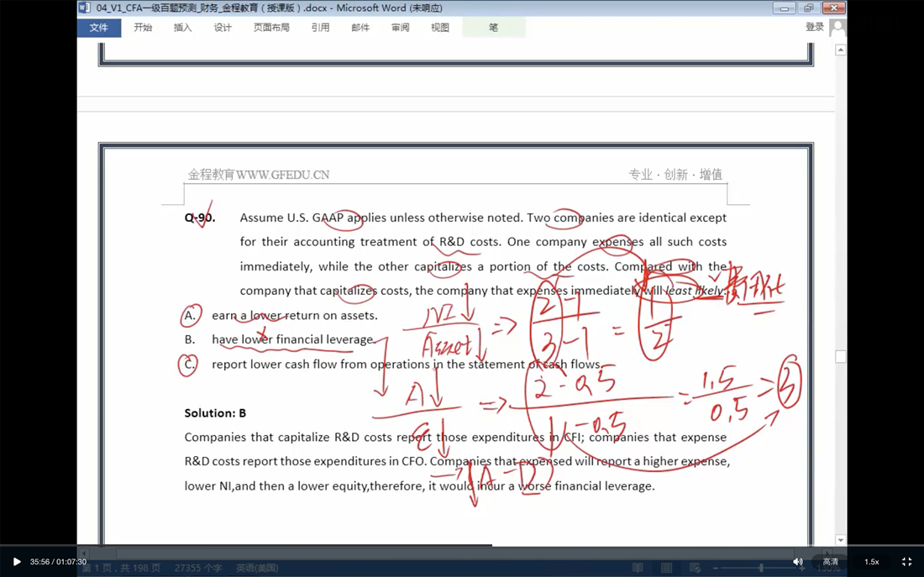Click the page count '共 198 页' in the status bar
Image resolution: width=924 pixels, height=577 pixels.
click(140, 568)
